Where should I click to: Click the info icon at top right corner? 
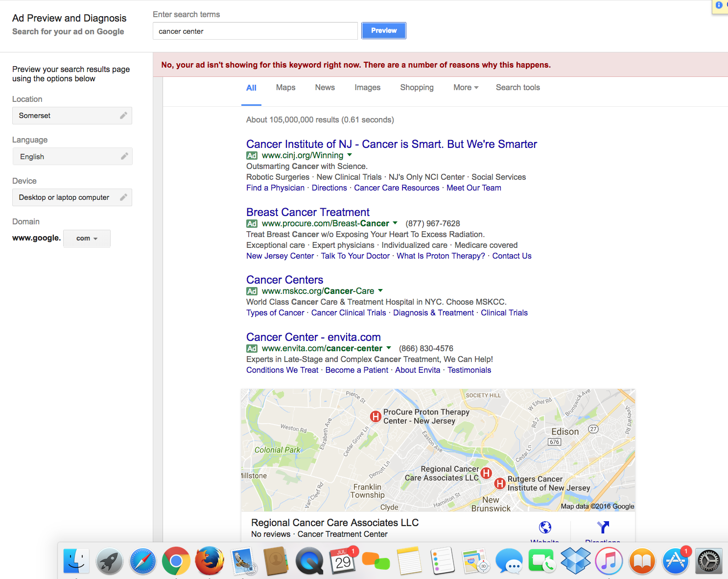(719, 5)
